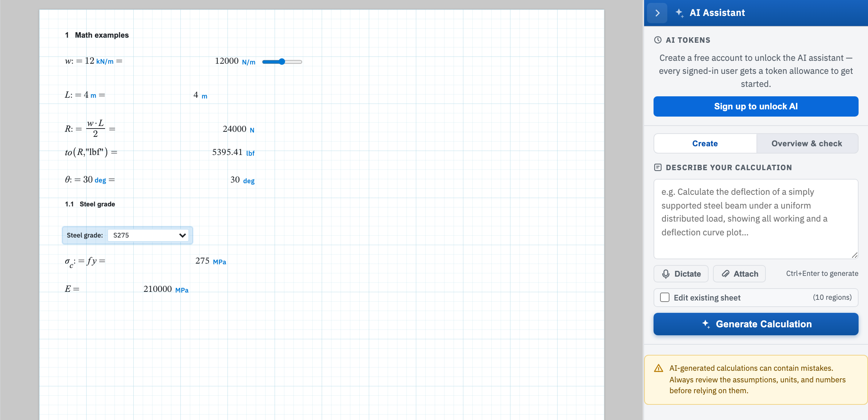Click Sign up to unlock AI button
The height and width of the screenshot is (420, 868).
point(756,106)
